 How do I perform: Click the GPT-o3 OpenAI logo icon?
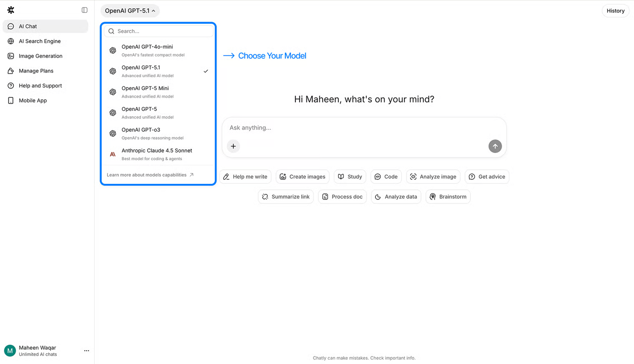(x=113, y=133)
